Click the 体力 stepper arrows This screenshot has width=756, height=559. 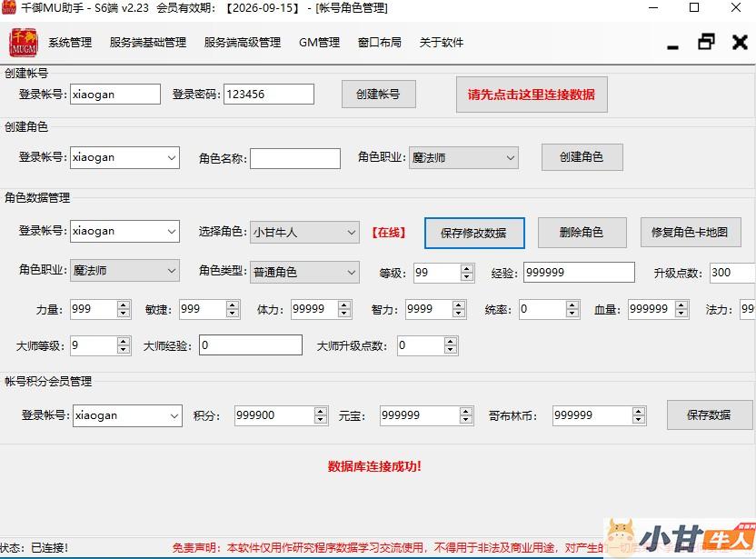tap(344, 309)
